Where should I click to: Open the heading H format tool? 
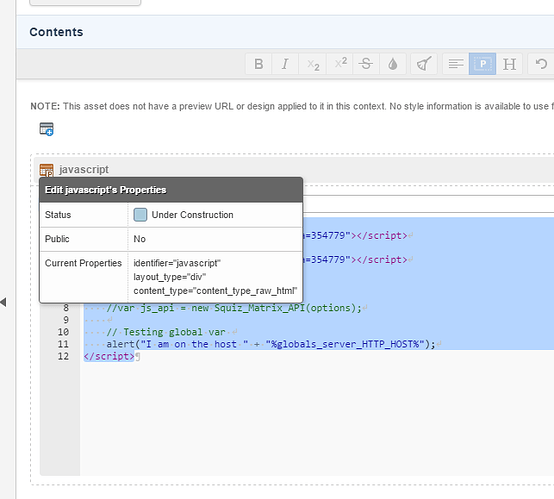tap(509, 64)
